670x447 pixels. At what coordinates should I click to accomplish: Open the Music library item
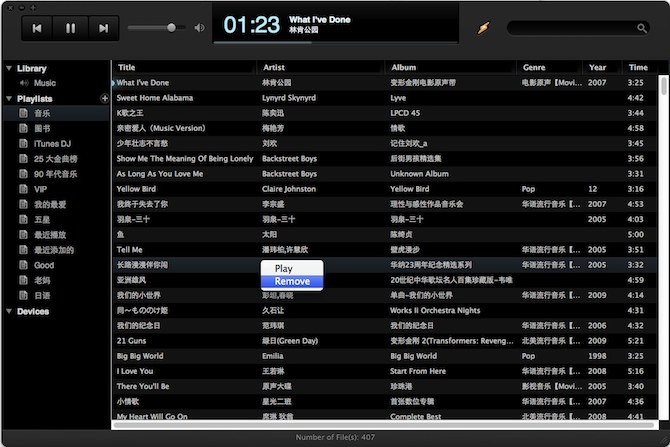[45, 83]
